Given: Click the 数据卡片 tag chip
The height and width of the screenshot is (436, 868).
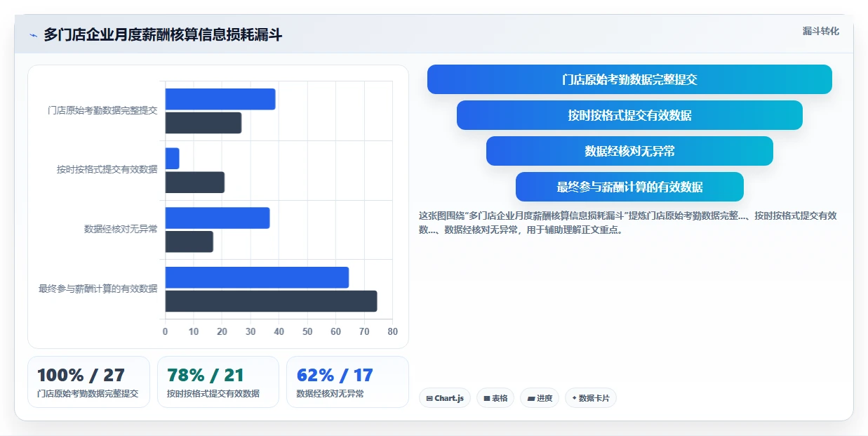Looking at the screenshot, I should [x=591, y=398].
